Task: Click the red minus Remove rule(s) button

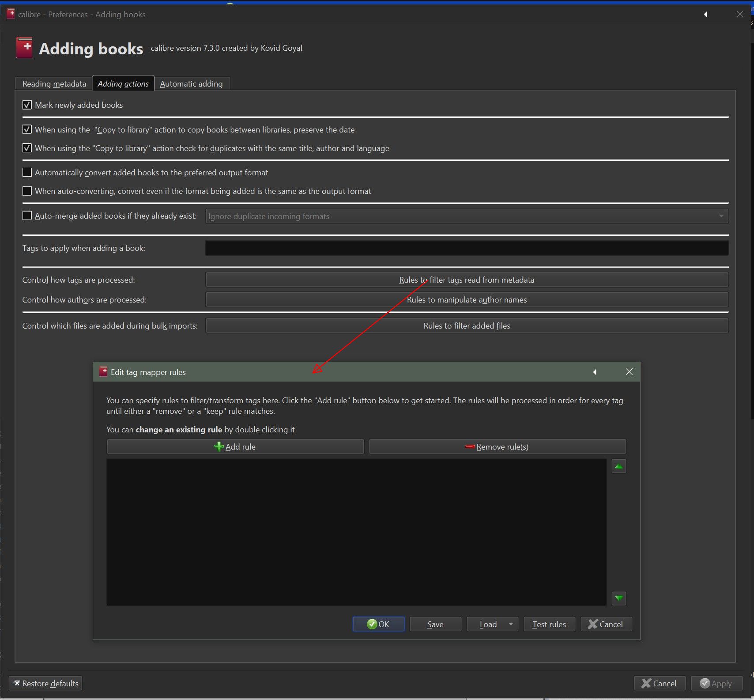Action: 497,446
